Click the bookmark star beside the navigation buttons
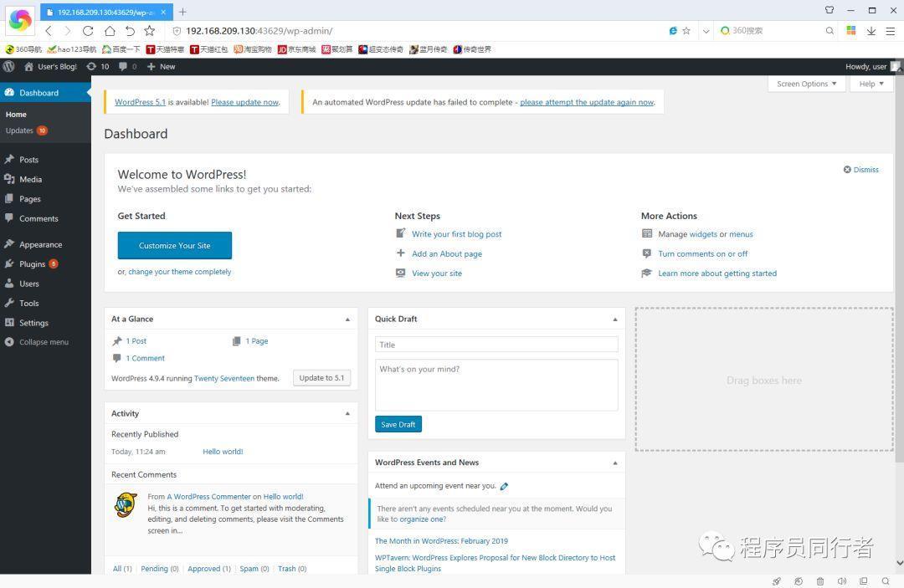Viewport: 904px width, 588px height. 149,31
